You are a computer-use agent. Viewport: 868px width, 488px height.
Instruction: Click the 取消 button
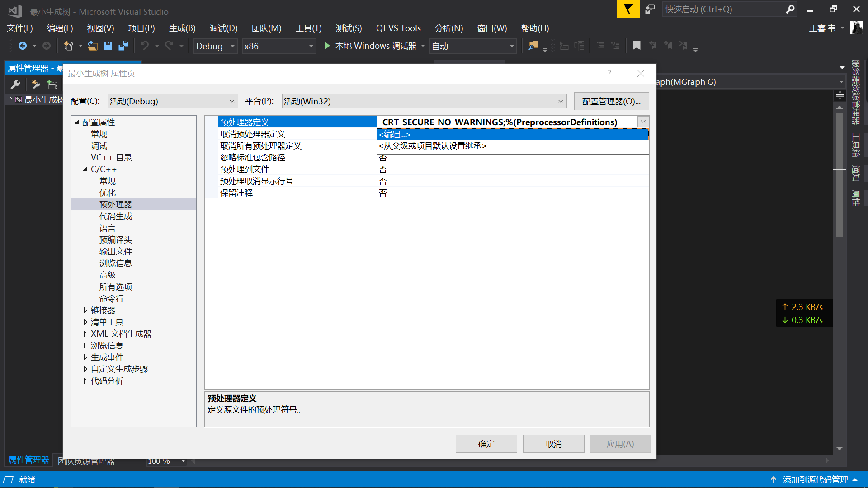click(554, 444)
